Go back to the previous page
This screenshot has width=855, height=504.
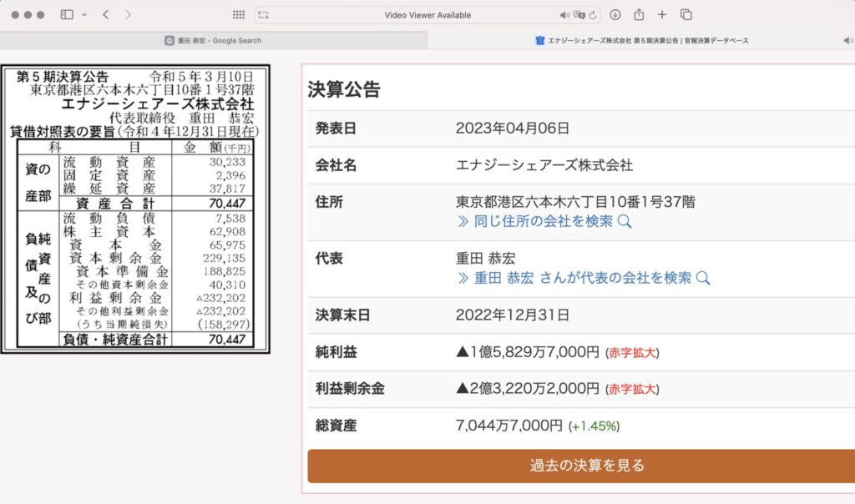106,15
